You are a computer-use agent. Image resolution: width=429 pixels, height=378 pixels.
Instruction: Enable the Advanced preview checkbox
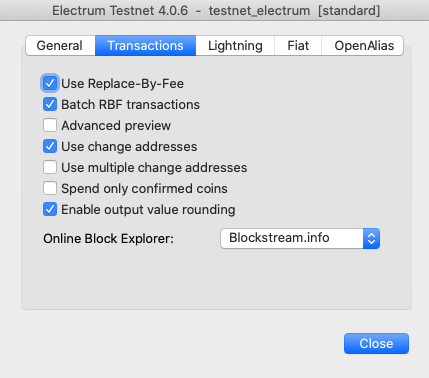coord(50,125)
